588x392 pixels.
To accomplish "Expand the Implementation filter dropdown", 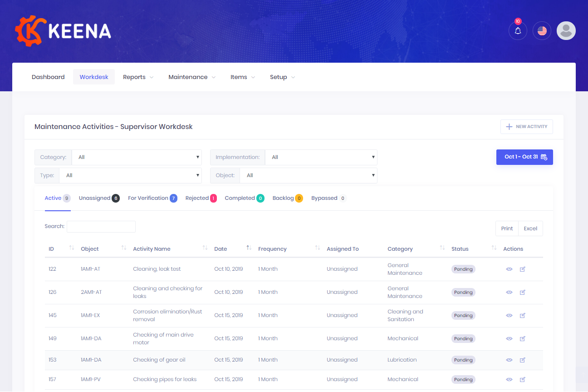I will (x=321, y=157).
